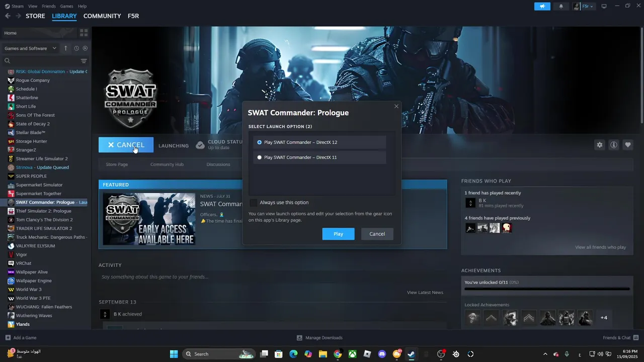Select Rogue Company in library list
Image resolution: width=644 pixels, height=362 pixels.
pyautogui.click(x=33, y=80)
